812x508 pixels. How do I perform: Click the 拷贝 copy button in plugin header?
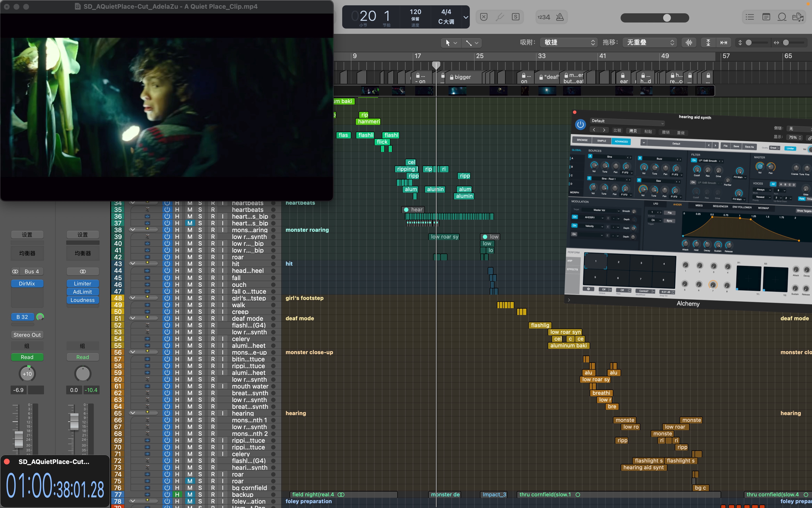pyautogui.click(x=633, y=131)
